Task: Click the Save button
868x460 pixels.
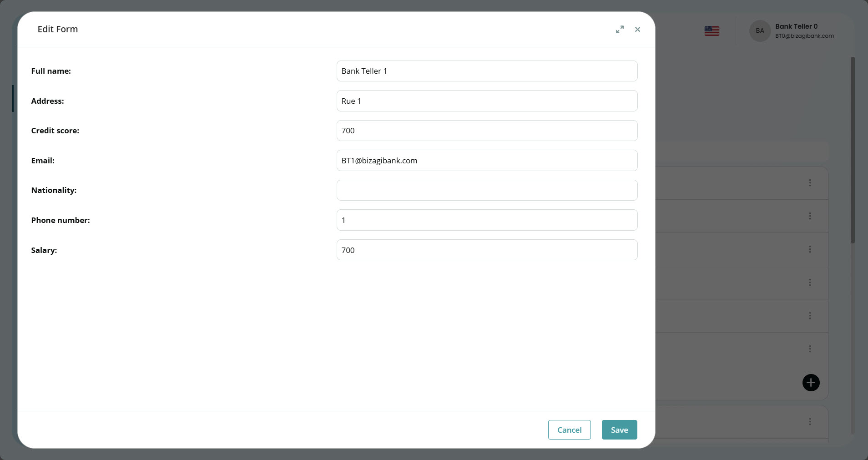Action: (619, 430)
